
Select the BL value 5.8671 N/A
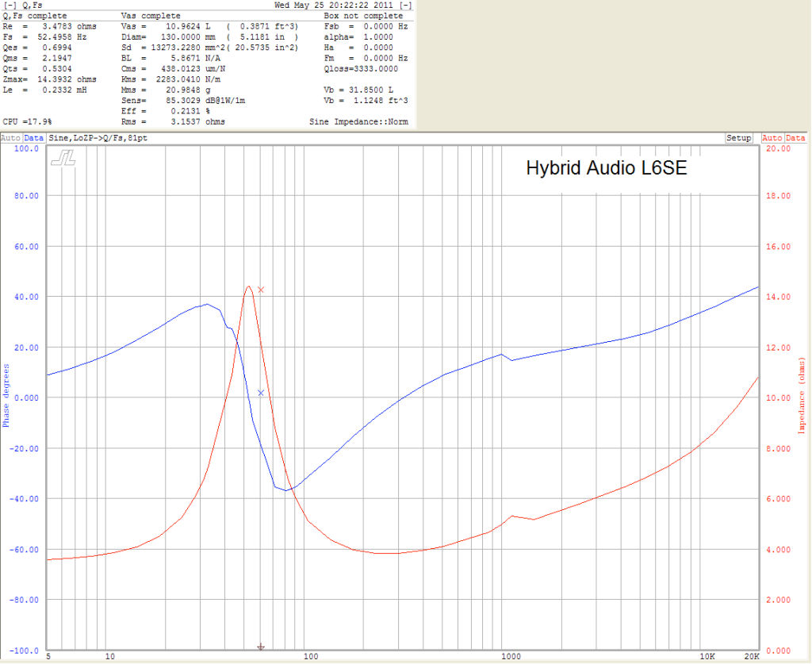(196, 59)
